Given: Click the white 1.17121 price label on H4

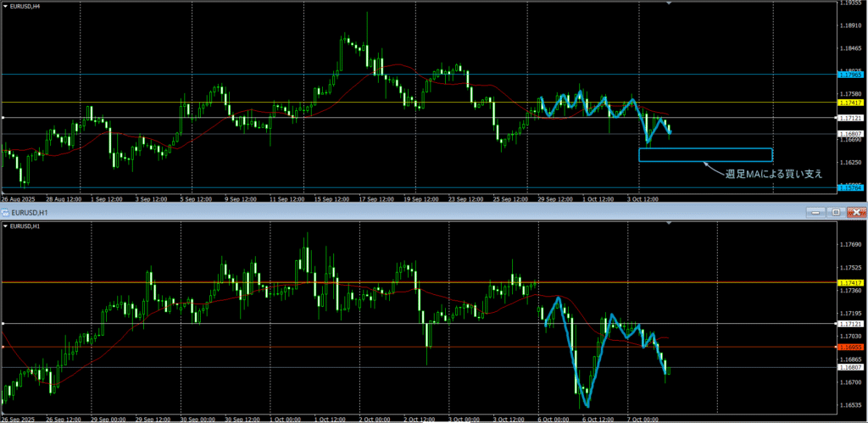Looking at the screenshot, I should [850, 118].
